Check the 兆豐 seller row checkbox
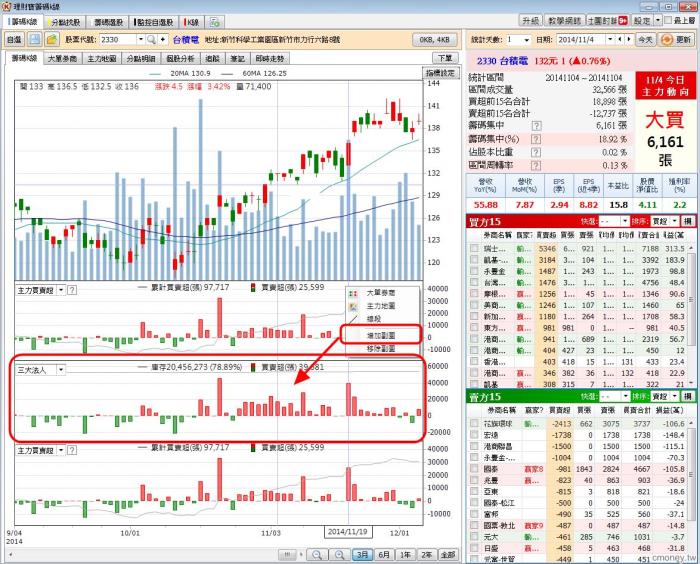Screen dimensions: 700x564 tap(474, 480)
